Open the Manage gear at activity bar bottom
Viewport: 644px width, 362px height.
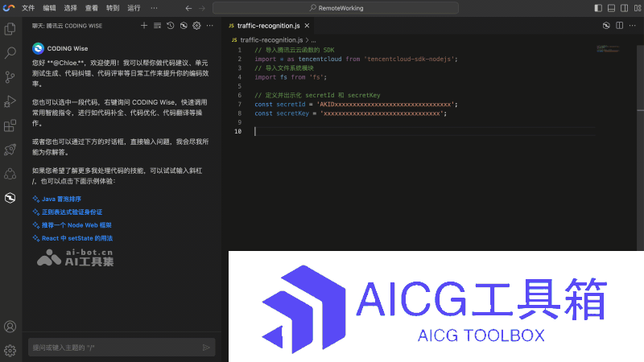point(10,351)
